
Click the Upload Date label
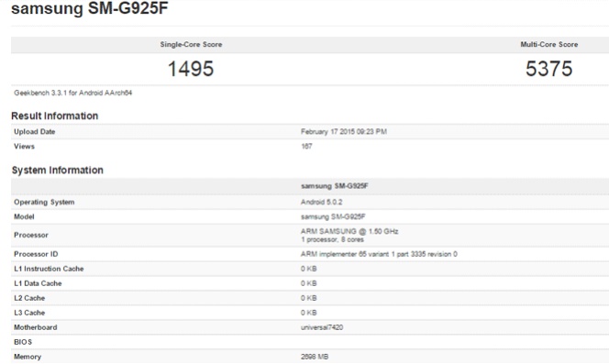[x=35, y=132]
